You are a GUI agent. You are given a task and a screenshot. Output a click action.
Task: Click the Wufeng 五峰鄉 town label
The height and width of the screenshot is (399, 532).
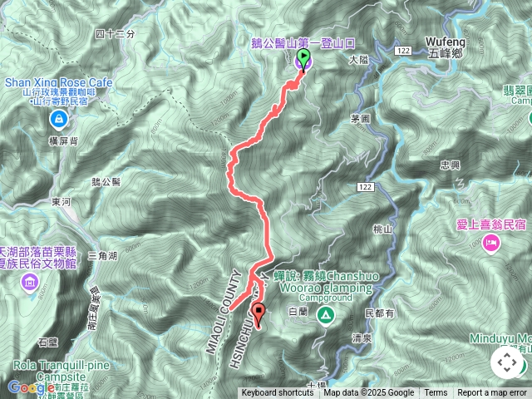coord(446,47)
